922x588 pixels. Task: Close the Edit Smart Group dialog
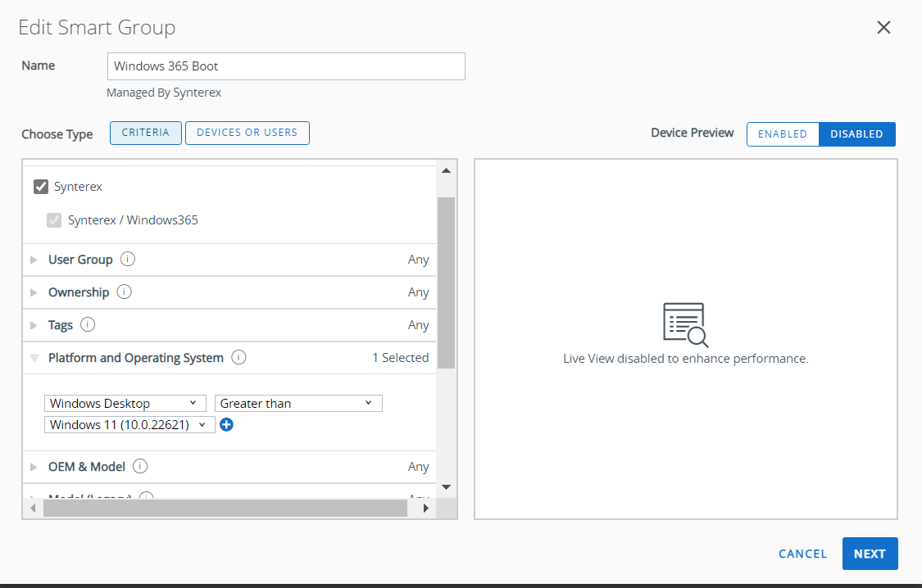(x=883, y=27)
